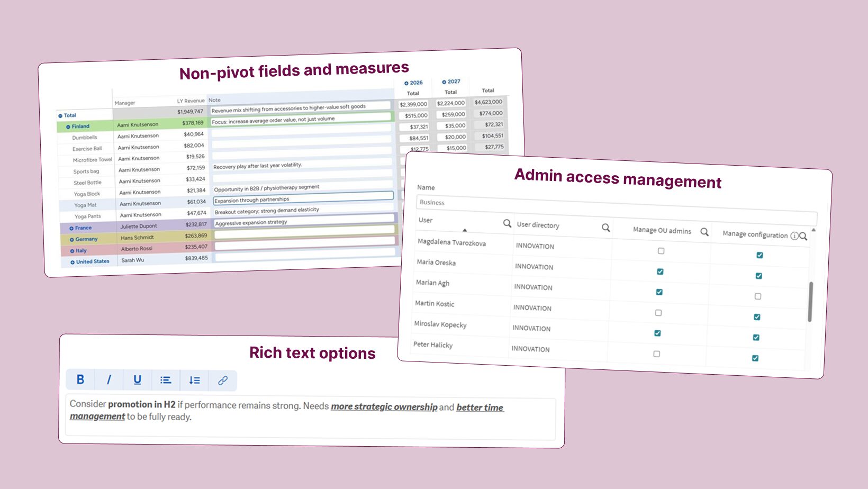Collapse the Finland row group
The width and height of the screenshot is (868, 489).
coord(68,127)
